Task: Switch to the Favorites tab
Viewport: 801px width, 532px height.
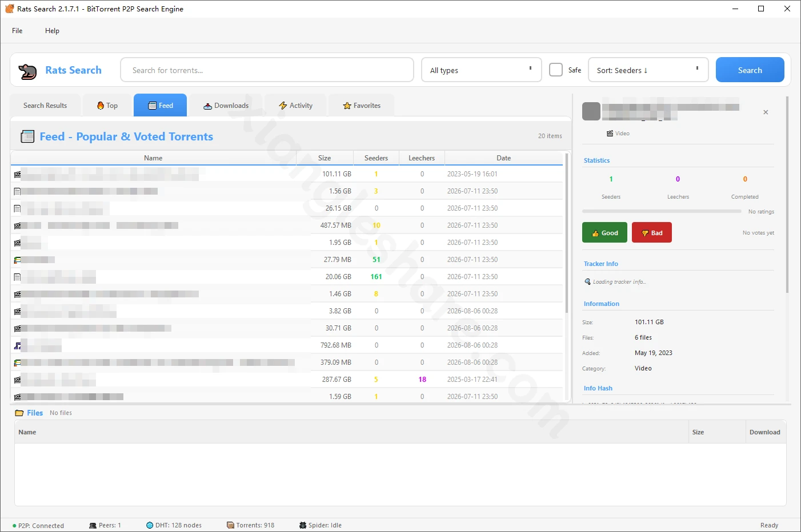Action: [x=361, y=106]
